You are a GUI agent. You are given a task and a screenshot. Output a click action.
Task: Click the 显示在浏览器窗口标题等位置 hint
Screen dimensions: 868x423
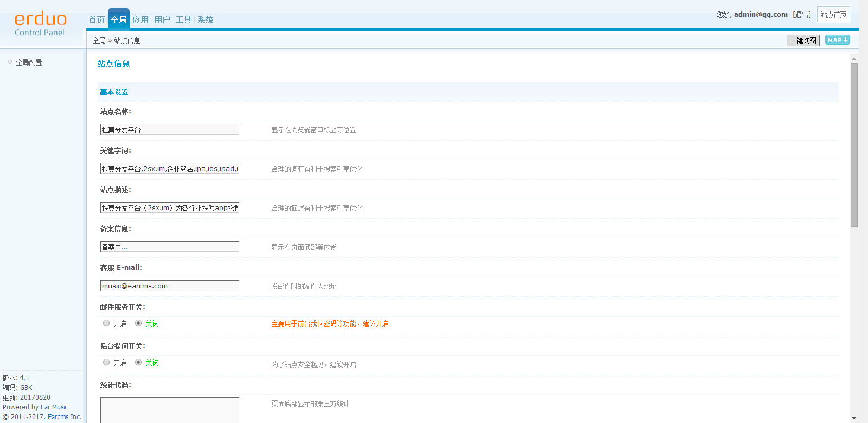[x=314, y=130]
